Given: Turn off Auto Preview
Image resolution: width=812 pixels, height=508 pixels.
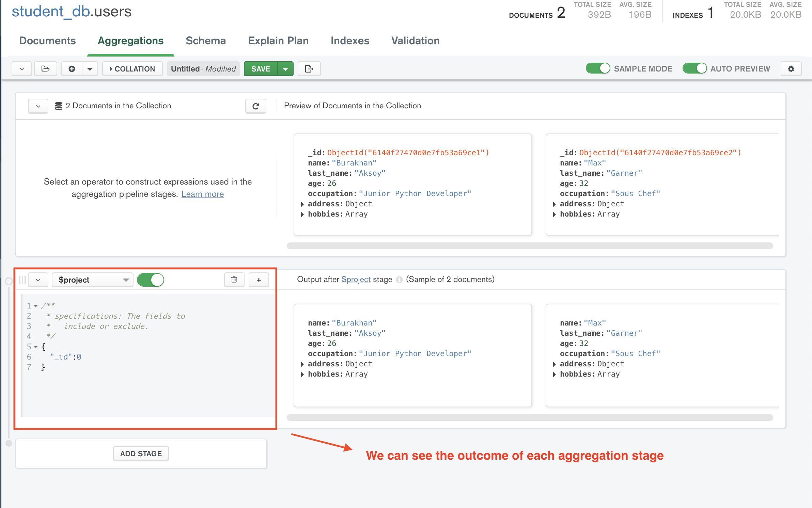Looking at the screenshot, I should click(694, 68).
